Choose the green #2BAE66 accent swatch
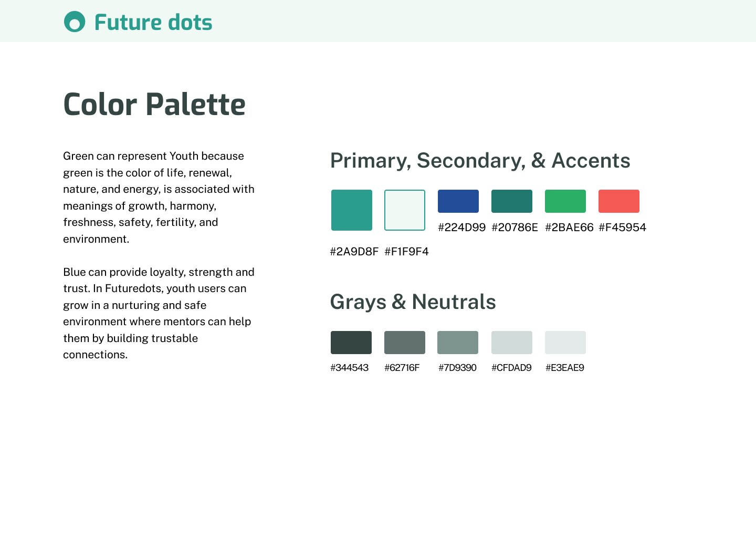This screenshot has height=538, width=756. click(x=565, y=201)
